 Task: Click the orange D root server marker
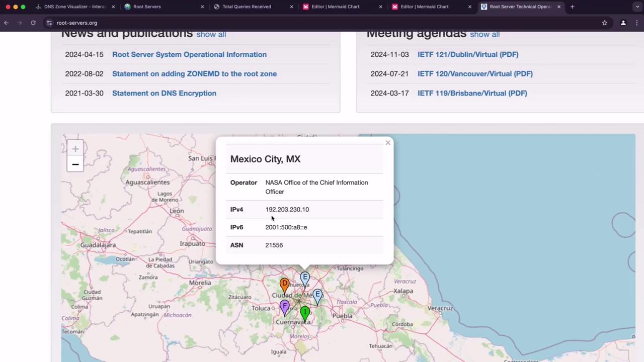[284, 285]
